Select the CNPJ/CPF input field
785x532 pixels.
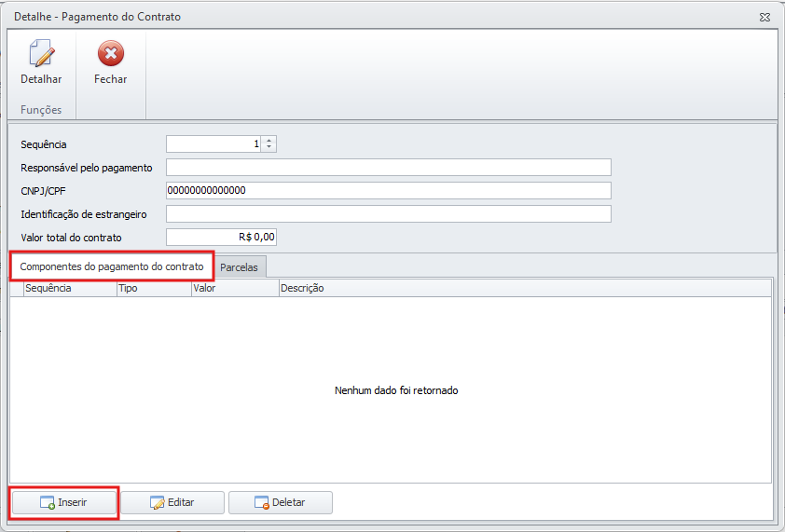[x=388, y=191]
